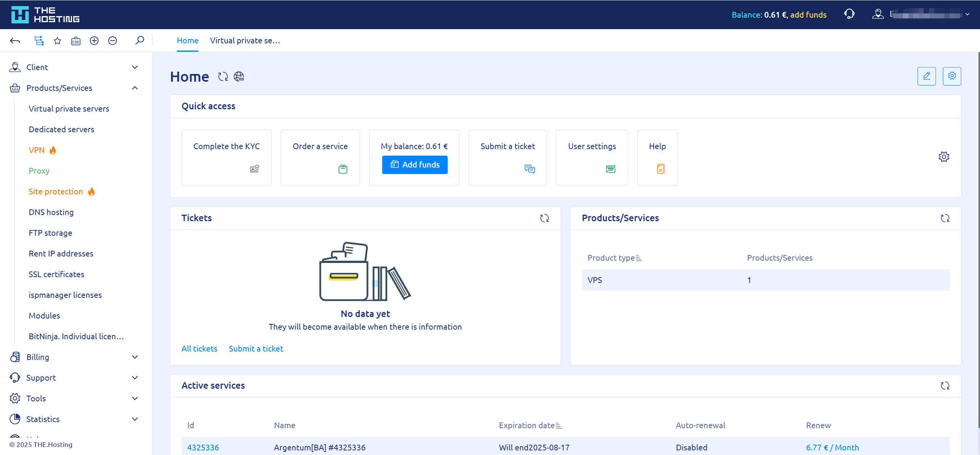Open FTP storage in sidebar
980x455 pixels.
tap(50, 233)
